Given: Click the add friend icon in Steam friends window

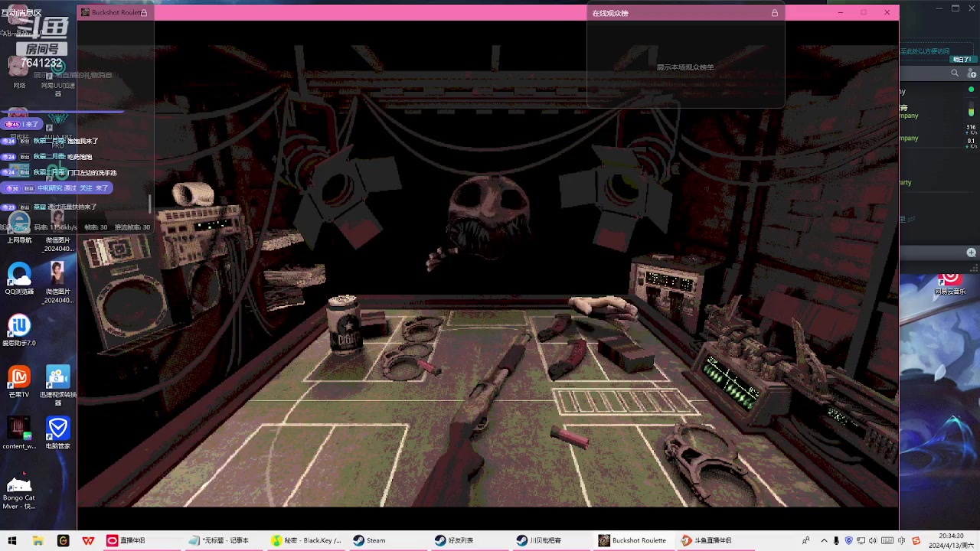Looking at the screenshot, I should tap(971, 73).
